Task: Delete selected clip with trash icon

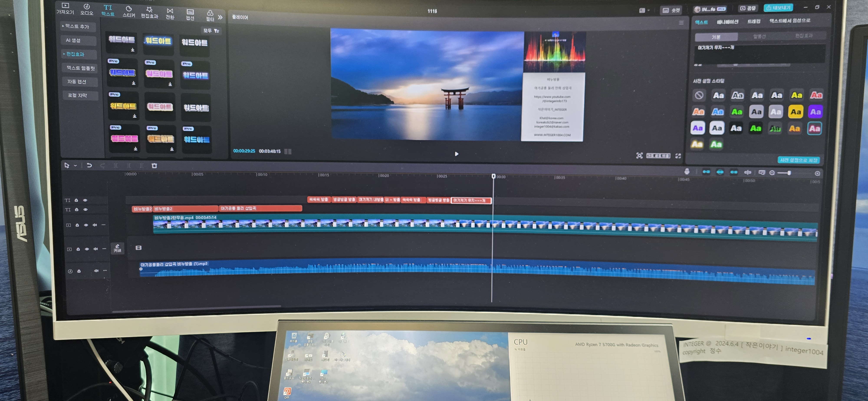Action: tap(154, 165)
